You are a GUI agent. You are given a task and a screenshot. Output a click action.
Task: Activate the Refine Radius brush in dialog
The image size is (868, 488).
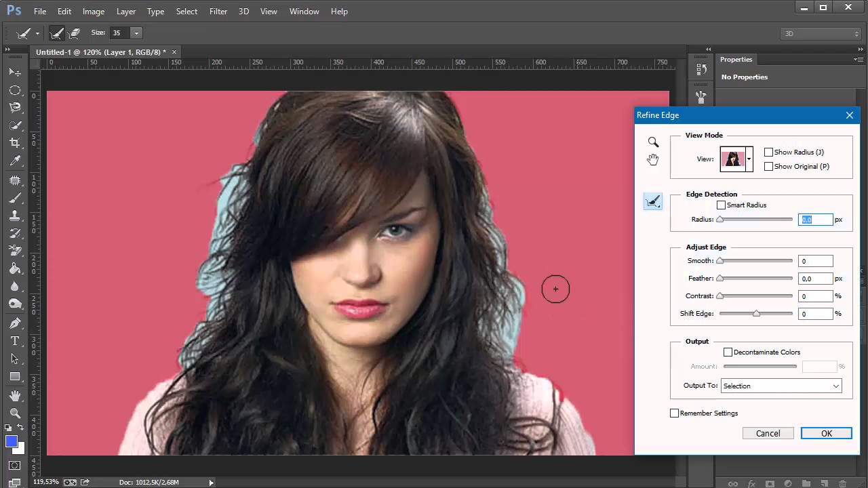click(653, 201)
